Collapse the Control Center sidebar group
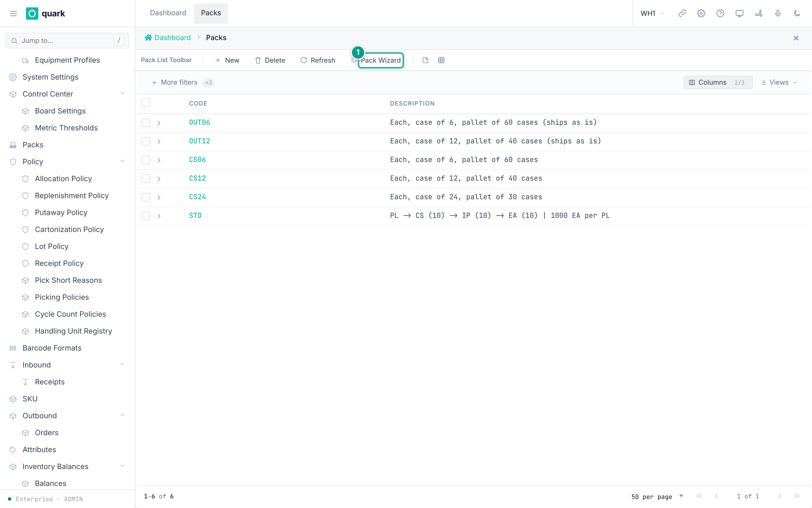Image resolution: width=812 pixels, height=508 pixels. (122, 94)
